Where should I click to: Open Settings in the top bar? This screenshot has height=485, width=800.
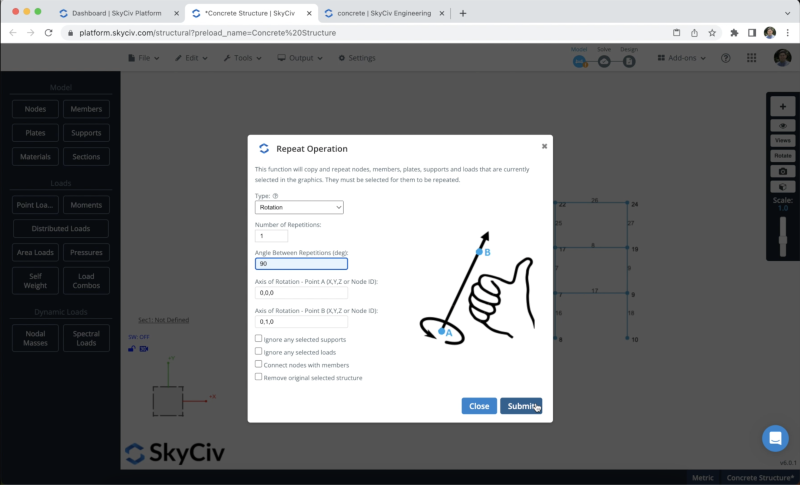point(357,58)
